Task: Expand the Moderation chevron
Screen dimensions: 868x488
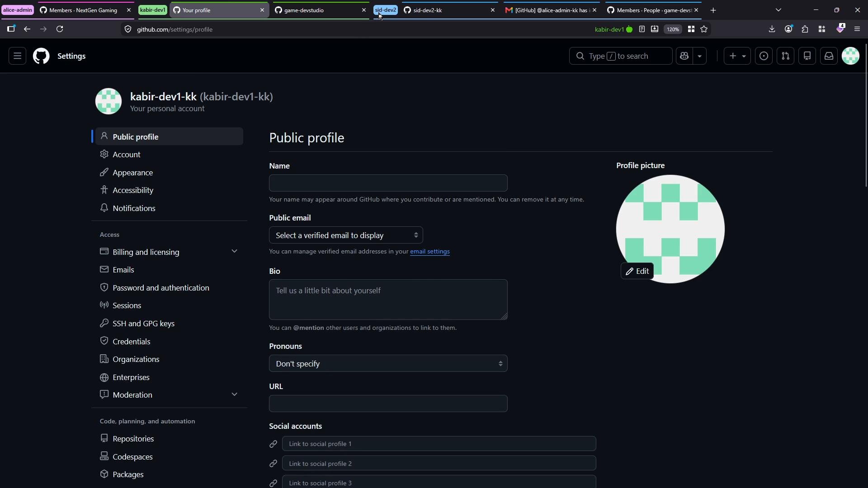Action: (x=234, y=394)
